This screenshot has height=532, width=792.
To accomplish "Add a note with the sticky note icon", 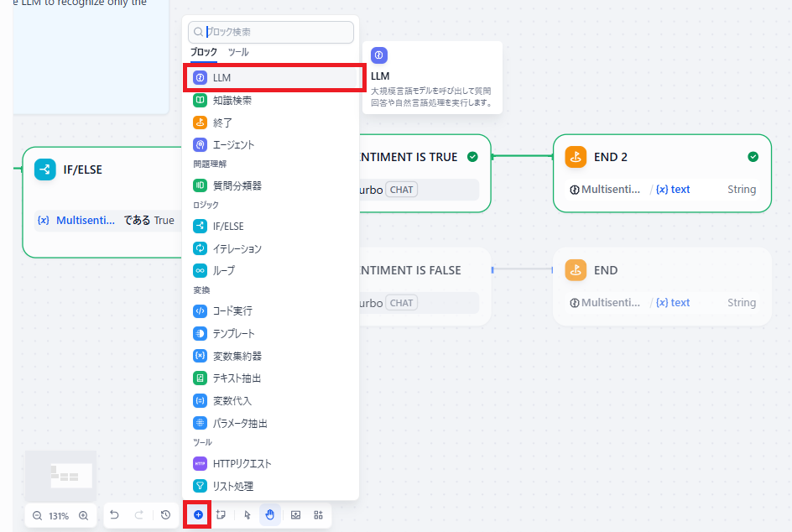I will [x=221, y=515].
